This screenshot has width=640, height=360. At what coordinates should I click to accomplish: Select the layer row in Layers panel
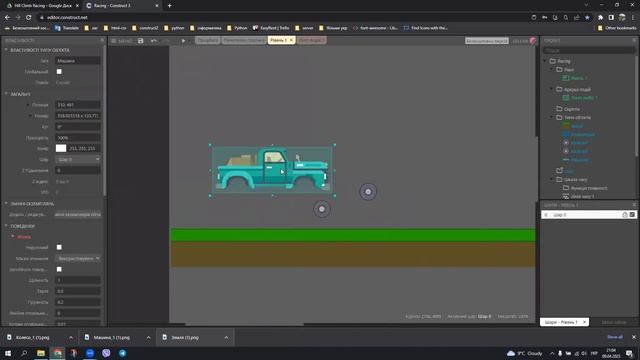[588, 215]
